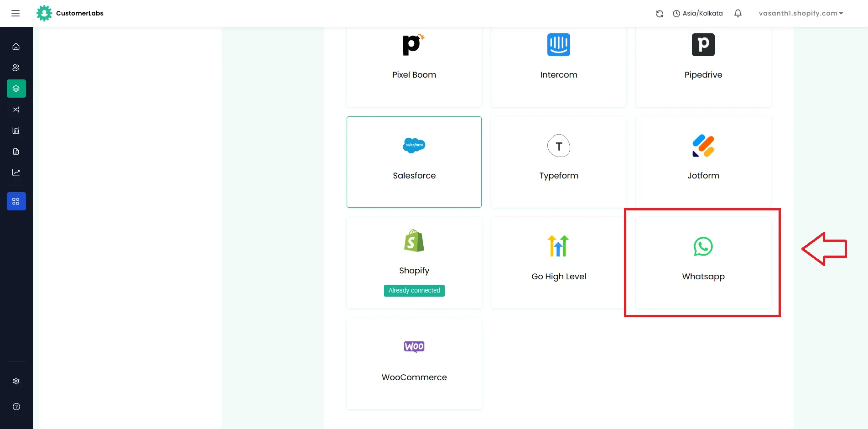The height and width of the screenshot is (429, 868).
Task: Click the clock icon beside Asia/Kolkata
Action: pyautogui.click(x=676, y=14)
